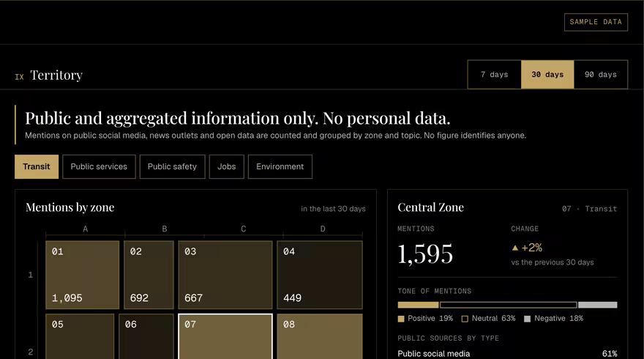Click the +2% change value
Screen dimensions: 644x359
coord(532,248)
